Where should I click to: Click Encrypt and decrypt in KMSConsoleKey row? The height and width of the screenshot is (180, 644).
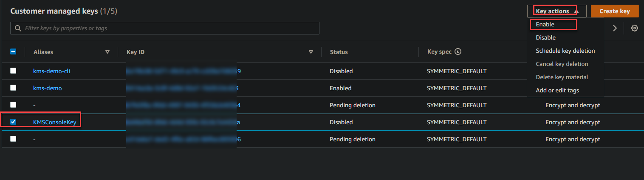click(573, 122)
